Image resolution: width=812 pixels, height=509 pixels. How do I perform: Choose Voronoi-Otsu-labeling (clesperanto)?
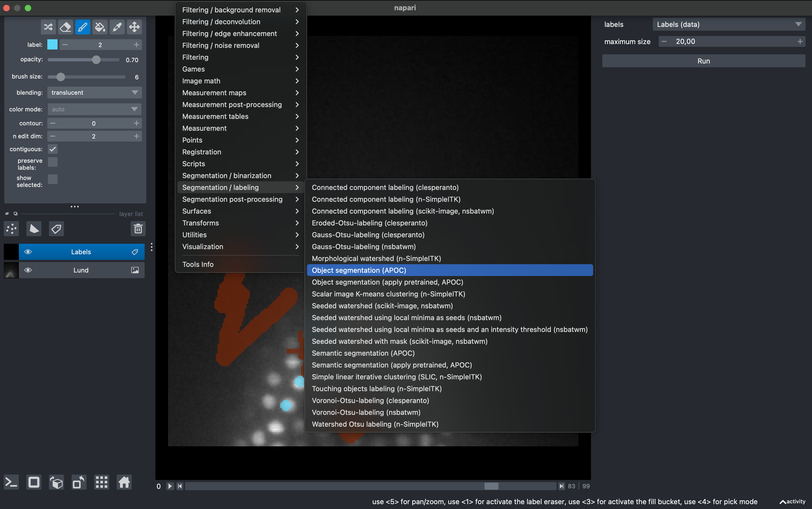tap(370, 400)
